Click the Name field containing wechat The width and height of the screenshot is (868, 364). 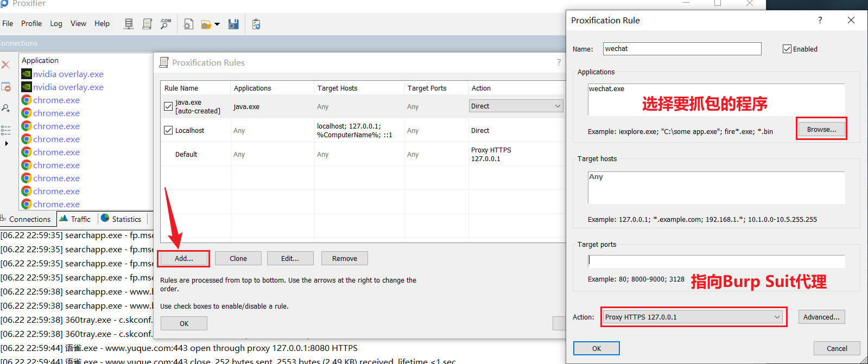[682, 49]
